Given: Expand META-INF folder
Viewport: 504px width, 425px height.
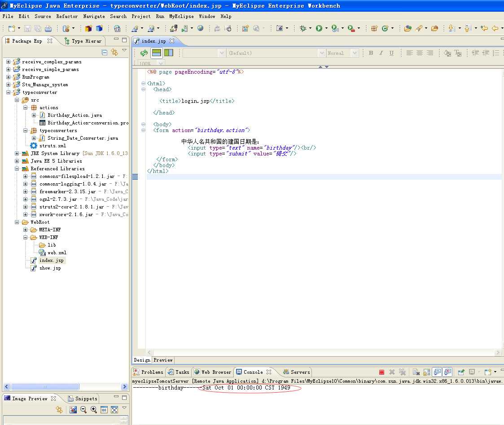Looking at the screenshot, I should point(25,230).
